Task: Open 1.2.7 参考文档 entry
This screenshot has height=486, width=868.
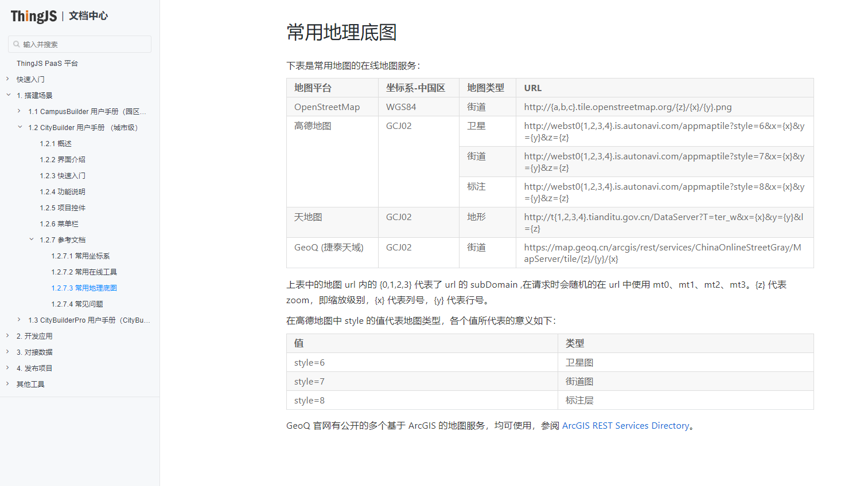Action: point(63,240)
